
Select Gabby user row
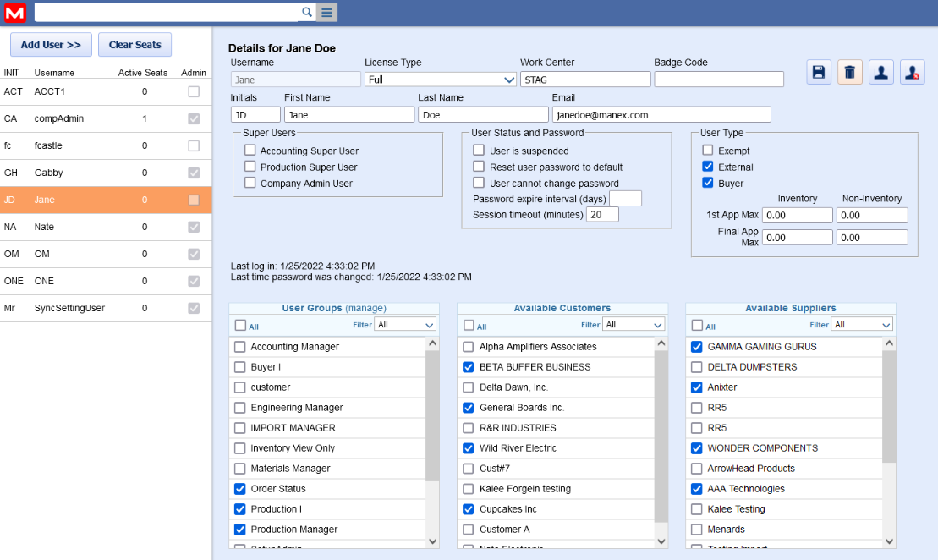click(106, 173)
